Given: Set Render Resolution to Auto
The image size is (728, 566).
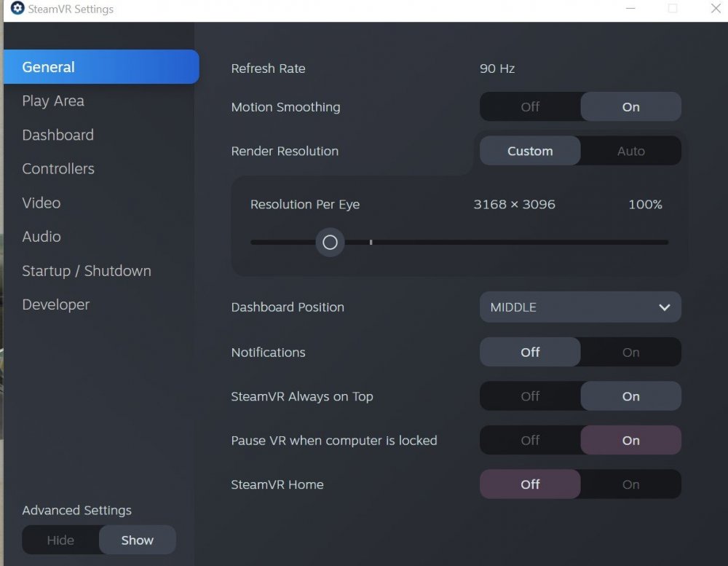Looking at the screenshot, I should click(x=630, y=152).
